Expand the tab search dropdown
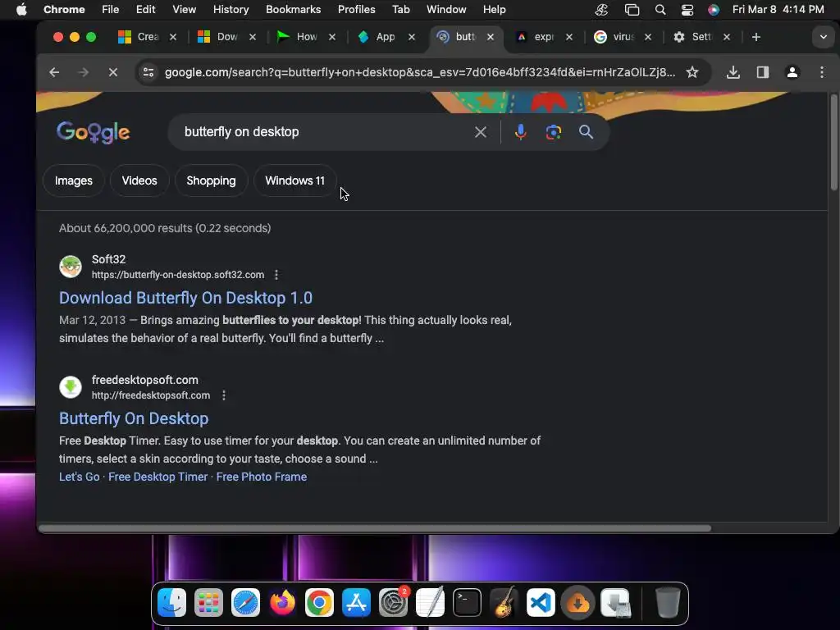The height and width of the screenshot is (630, 840). (x=823, y=37)
